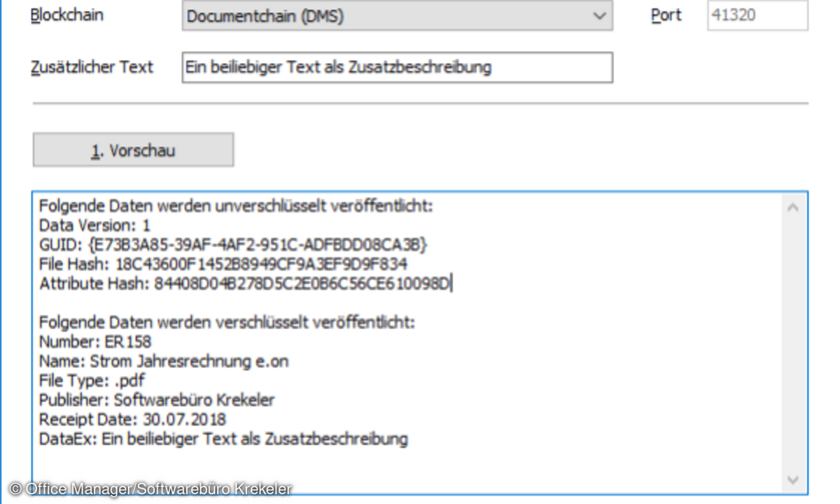Click the scroll down arrow of preview box

pos(793,479)
